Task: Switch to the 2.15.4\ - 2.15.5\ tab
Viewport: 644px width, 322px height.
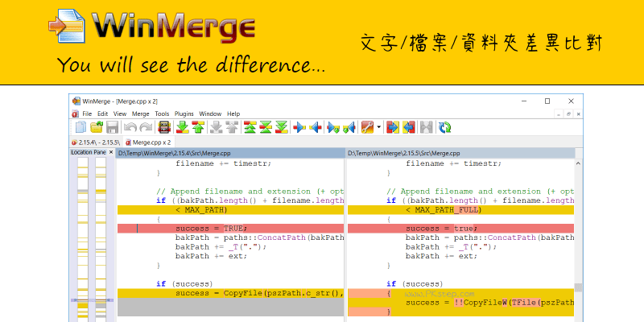Action: (96, 142)
